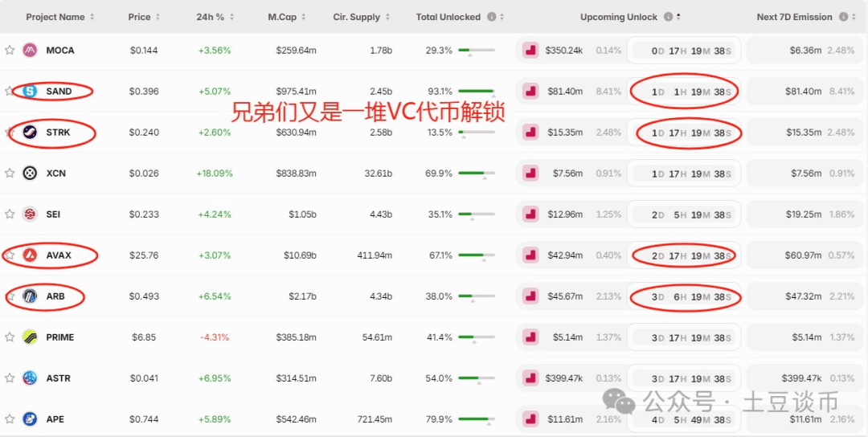The width and height of the screenshot is (868, 437).
Task: Favorite SEI with its star icon
Action: 10,214
